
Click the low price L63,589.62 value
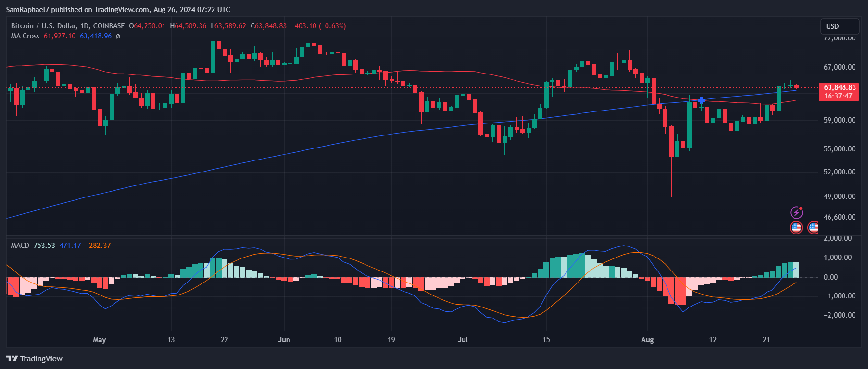(228, 26)
